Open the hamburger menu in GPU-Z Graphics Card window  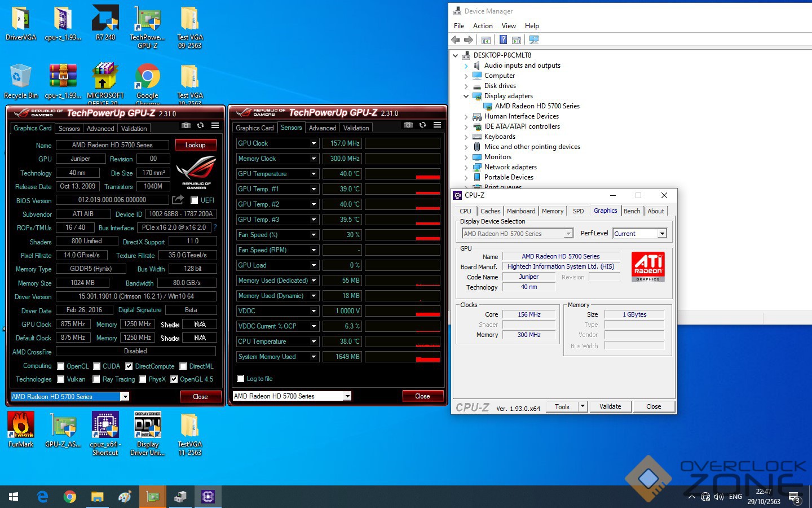(215, 125)
